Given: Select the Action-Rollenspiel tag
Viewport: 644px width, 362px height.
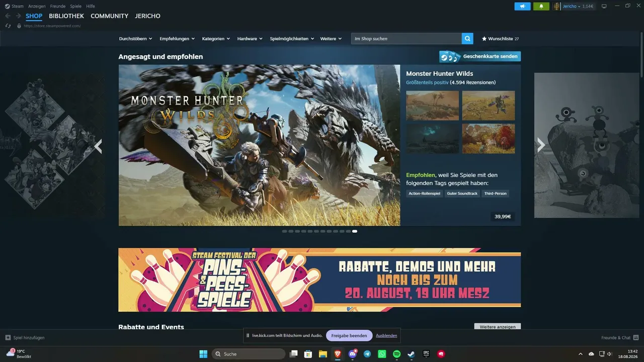Looking at the screenshot, I should point(425,194).
